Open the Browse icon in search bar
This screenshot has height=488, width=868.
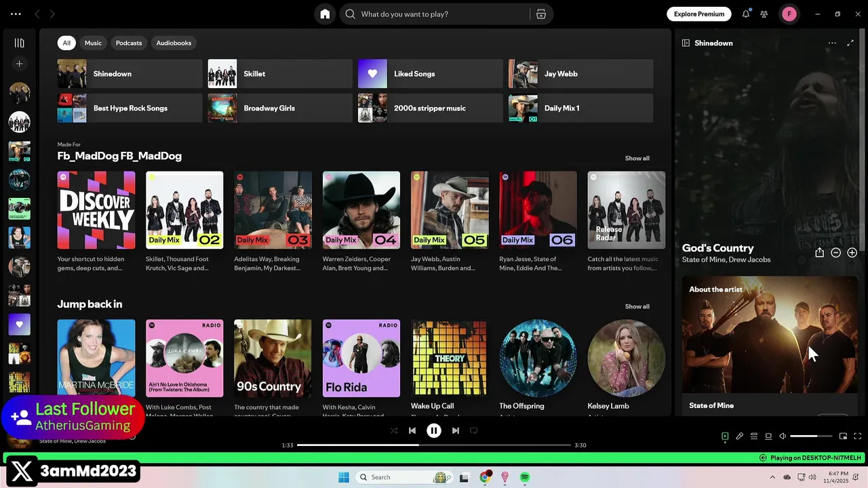click(x=541, y=14)
